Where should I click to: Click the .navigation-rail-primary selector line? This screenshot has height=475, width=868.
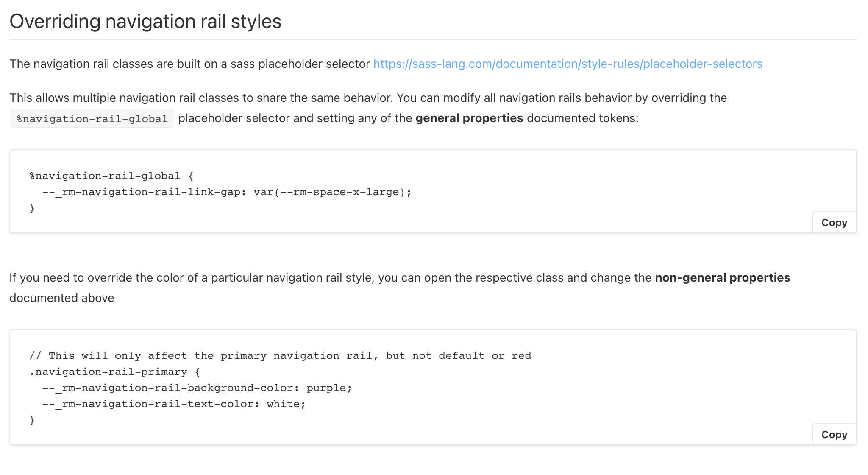coord(114,372)
